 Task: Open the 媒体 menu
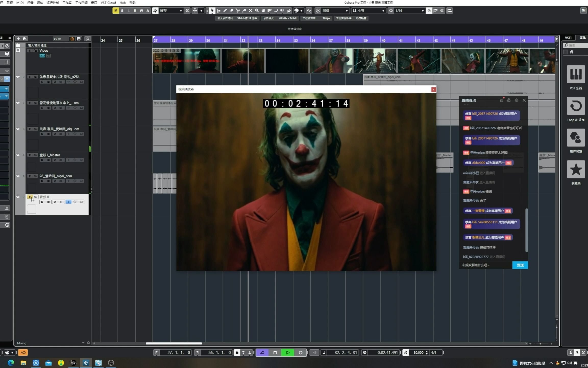click(40, 3)
